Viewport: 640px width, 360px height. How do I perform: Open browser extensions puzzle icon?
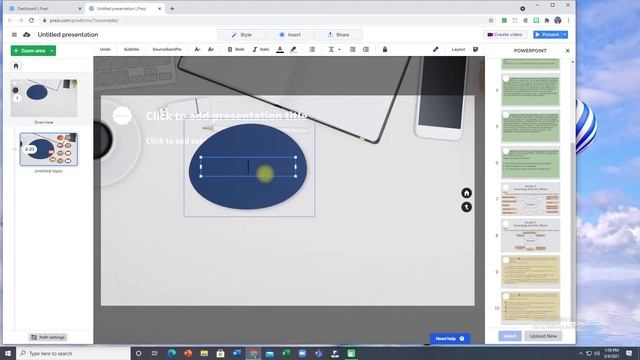click(547, 20)
